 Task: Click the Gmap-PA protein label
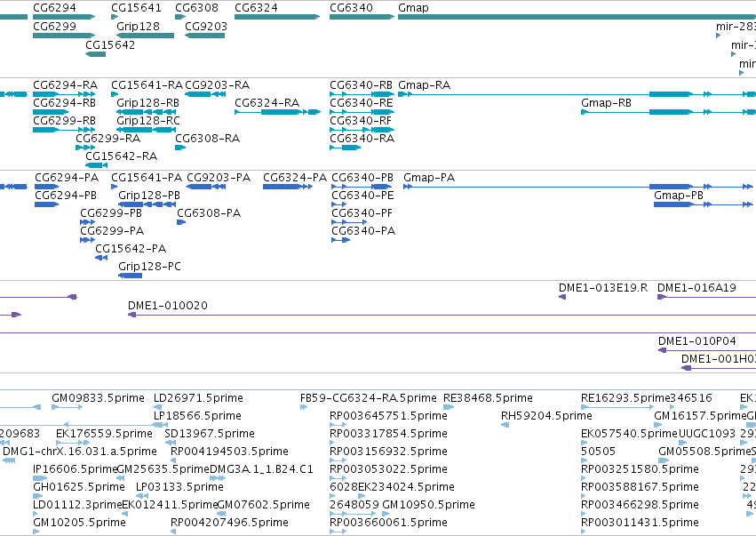pyautogui.click(x=429, y=178)
